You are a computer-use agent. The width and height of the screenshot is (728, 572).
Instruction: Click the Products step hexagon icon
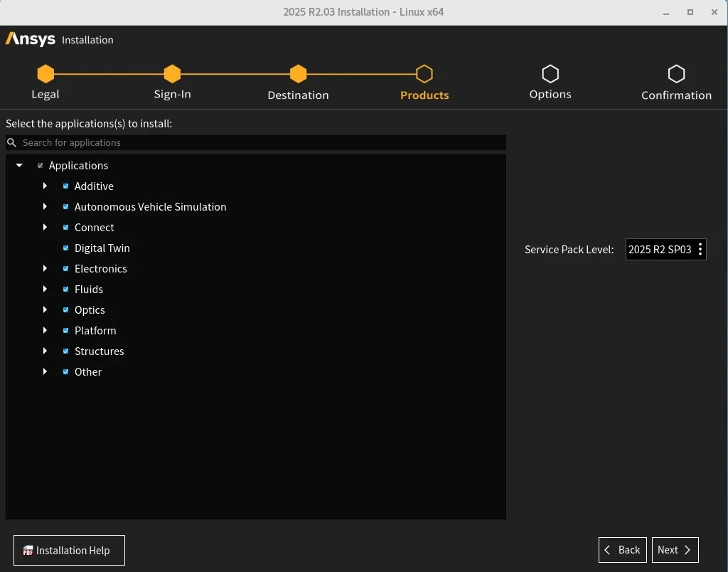(424, 73)
